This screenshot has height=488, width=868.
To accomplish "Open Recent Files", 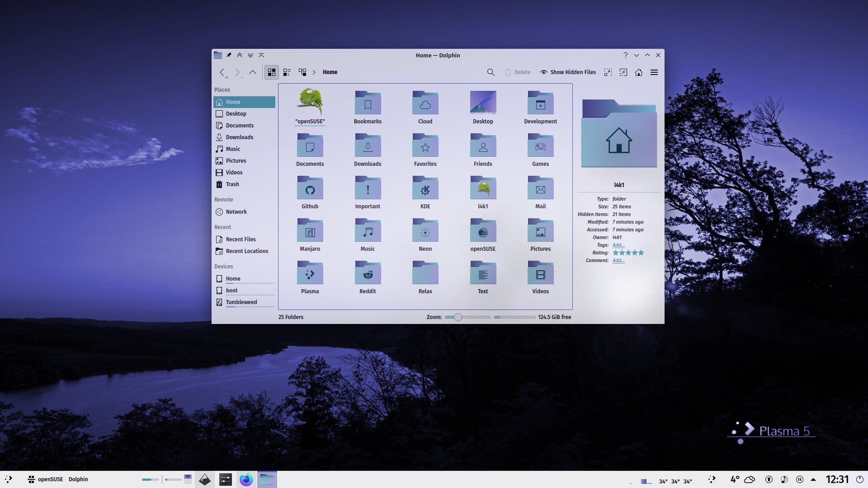I will point(244,239).
